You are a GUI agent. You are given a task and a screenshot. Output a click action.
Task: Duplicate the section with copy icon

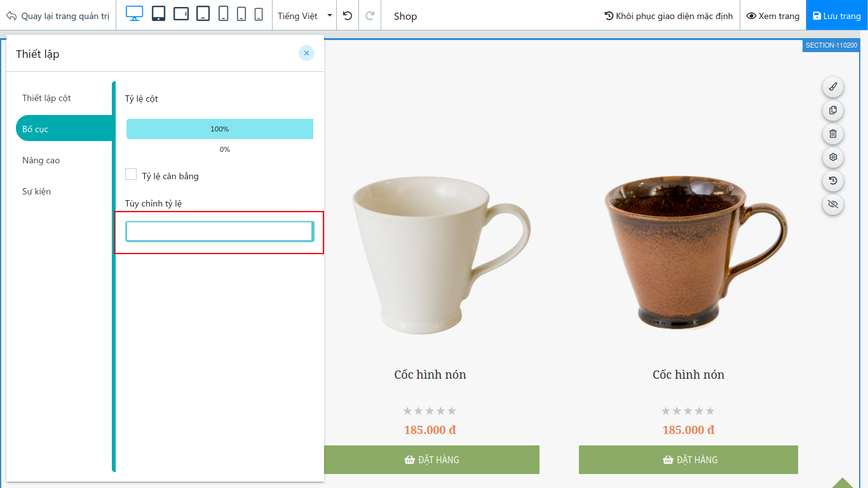pyautogui.click(x=833, y=110)
